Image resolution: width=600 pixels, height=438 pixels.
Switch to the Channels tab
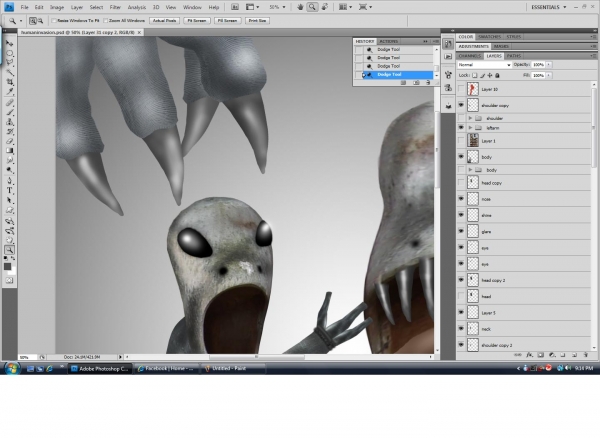coord(470,56)
